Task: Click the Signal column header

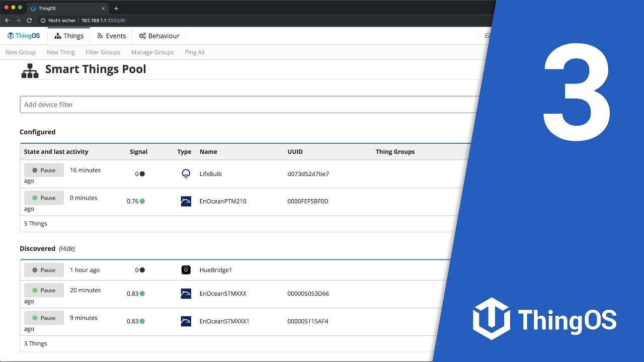Action: tap(138, 151)
